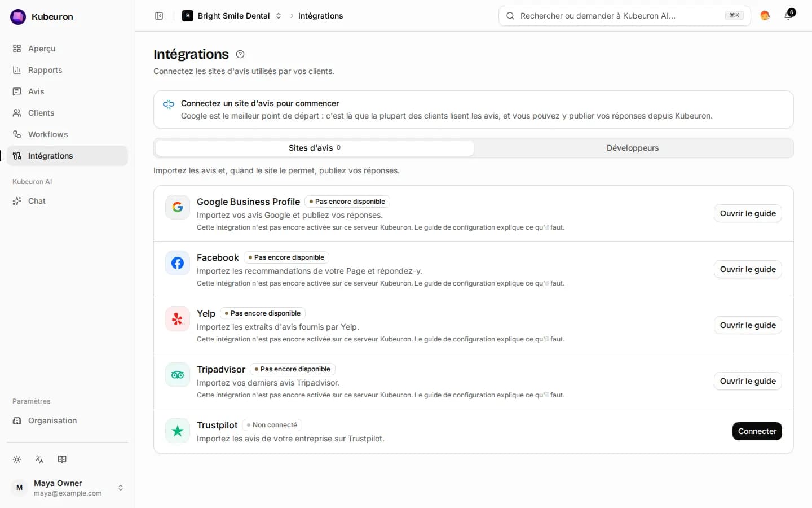
Task: Click the ⌘K shortcut badge
Action: click(x=734, y=16)
